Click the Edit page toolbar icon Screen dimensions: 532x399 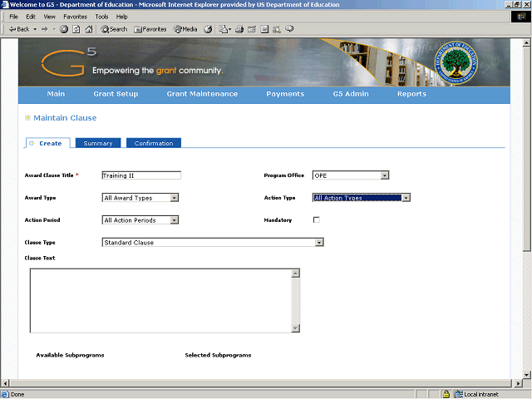coord(252,29)
